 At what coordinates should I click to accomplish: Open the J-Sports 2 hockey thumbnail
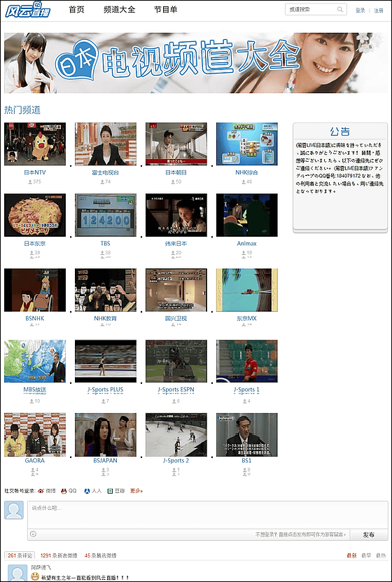(176, 435)
